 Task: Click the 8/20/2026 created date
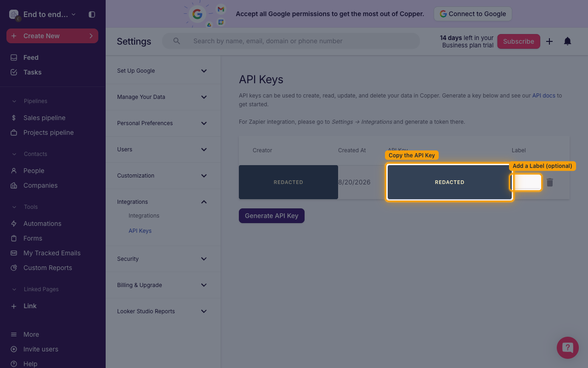pos(354,182)
